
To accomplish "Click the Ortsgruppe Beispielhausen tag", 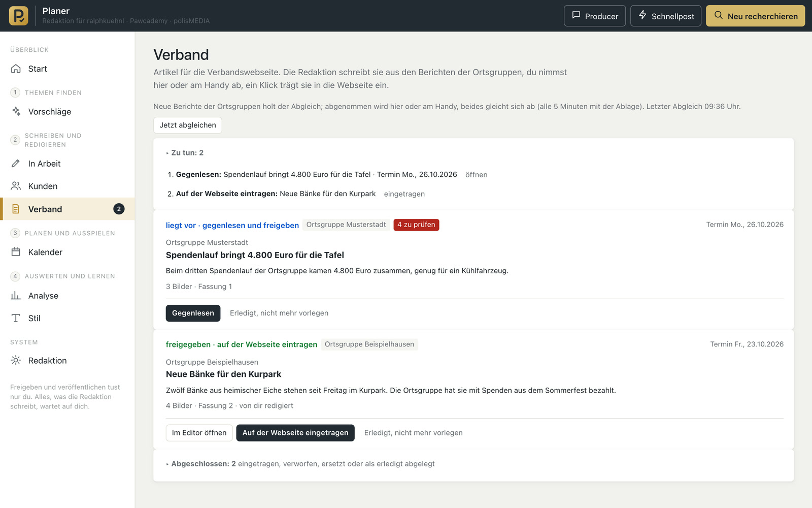I will (369, 344).
